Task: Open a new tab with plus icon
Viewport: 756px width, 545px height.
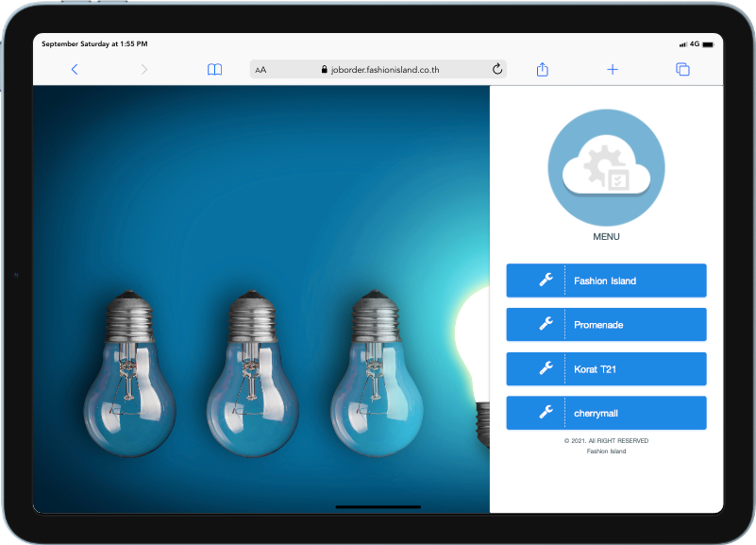Action: [x=613, y=69]
